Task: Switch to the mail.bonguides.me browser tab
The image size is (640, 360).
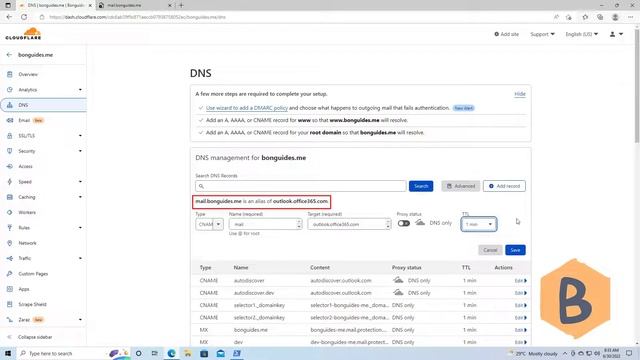Action: pos(135,5)
